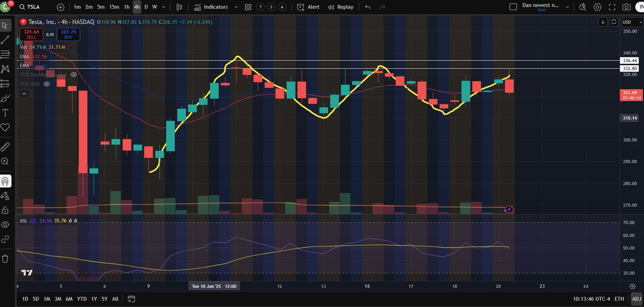The image size is (644, 307).
Task: Open the USD currency dropdown
Action: coord(632,22)
